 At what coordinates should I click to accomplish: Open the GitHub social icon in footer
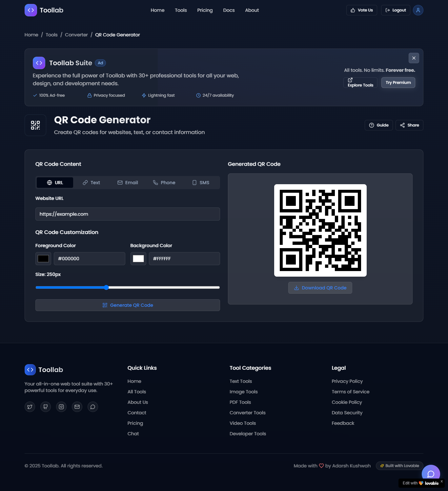click(46, 407)
